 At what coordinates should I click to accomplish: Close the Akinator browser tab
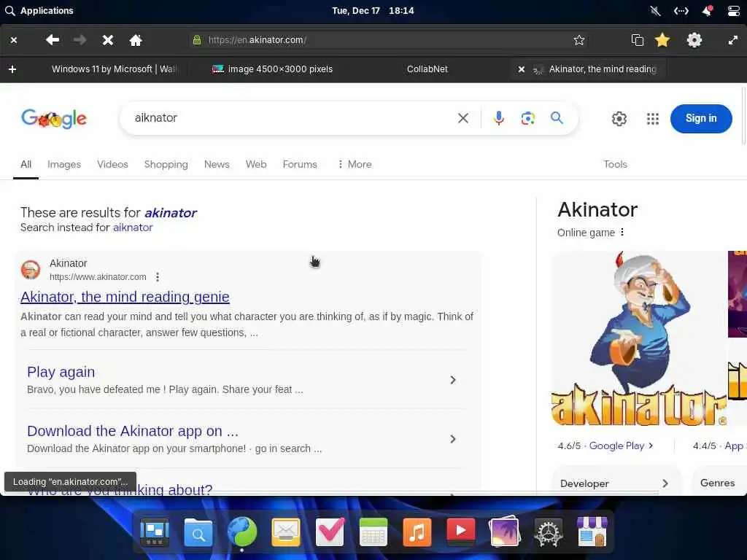pyautogui.click(x=522, y=69)
